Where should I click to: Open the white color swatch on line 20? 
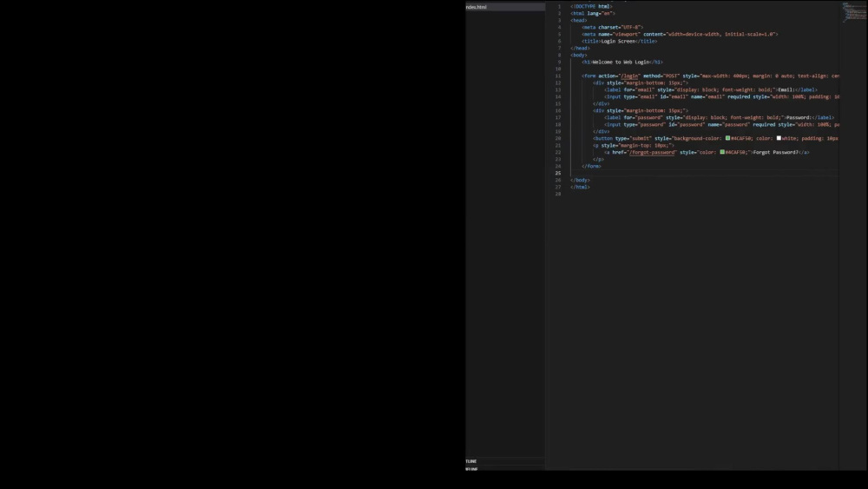click(779, 138)
